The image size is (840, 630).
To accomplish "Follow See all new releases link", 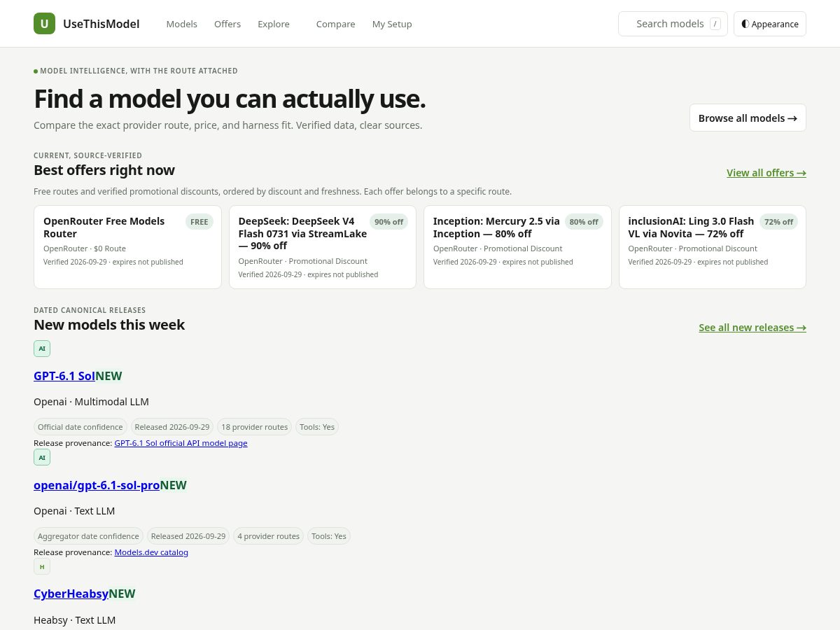I will 752,328.
